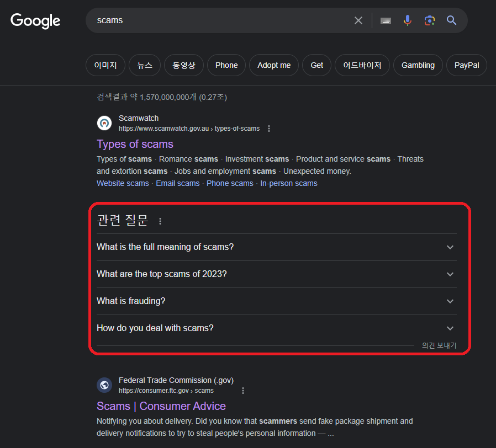
Task: Select the Gambling filter chip
Action: [x=418, y=65]
